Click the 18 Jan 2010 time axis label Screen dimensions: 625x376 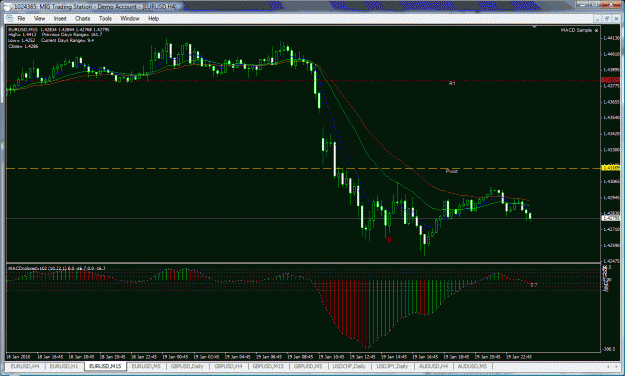[x=18, y=357]
